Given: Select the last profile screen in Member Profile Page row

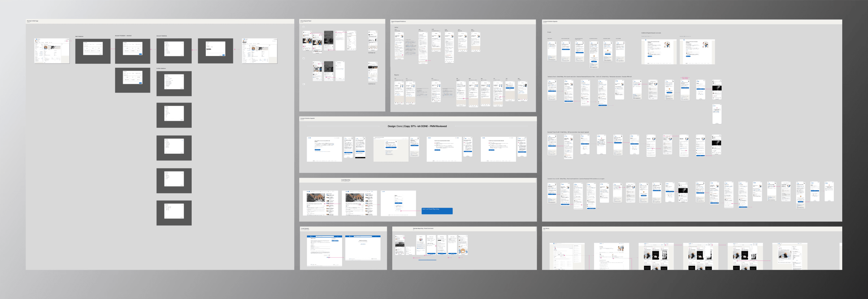Looking at the screenshot, I should [x=259, y=50].
